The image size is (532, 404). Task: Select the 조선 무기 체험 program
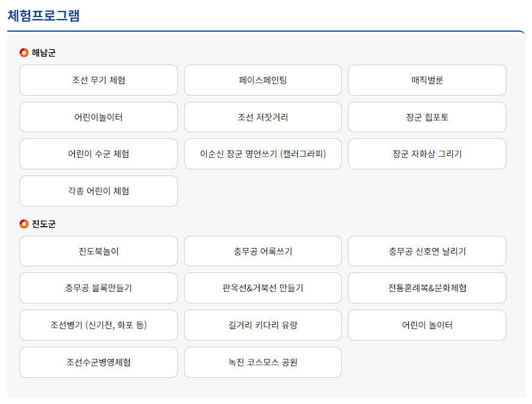coord(98,80)
